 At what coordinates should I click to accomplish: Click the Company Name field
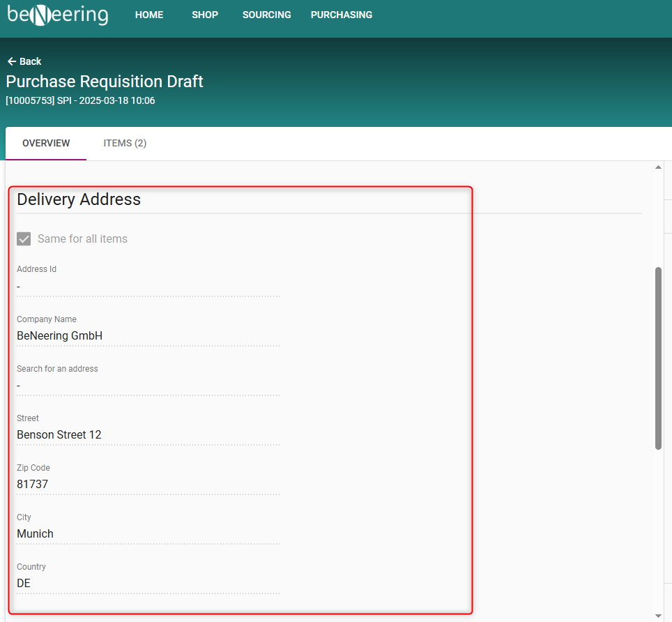pos(148,335)
